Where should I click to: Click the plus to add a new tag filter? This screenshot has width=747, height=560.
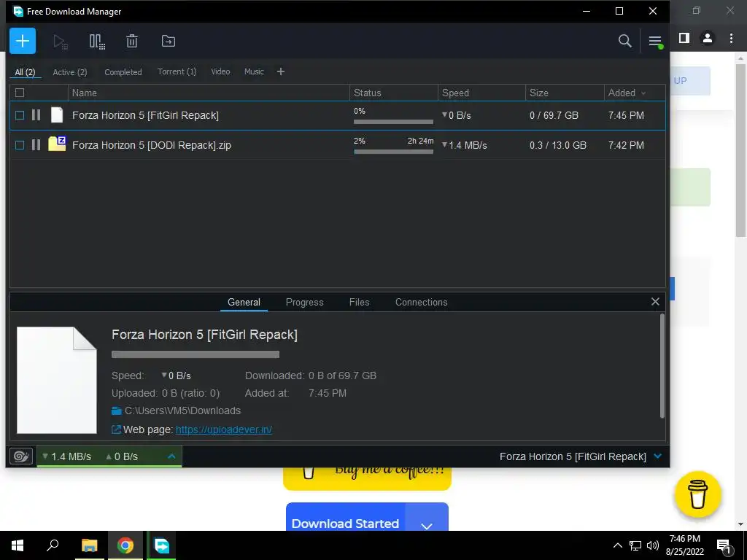coord(281,71)
